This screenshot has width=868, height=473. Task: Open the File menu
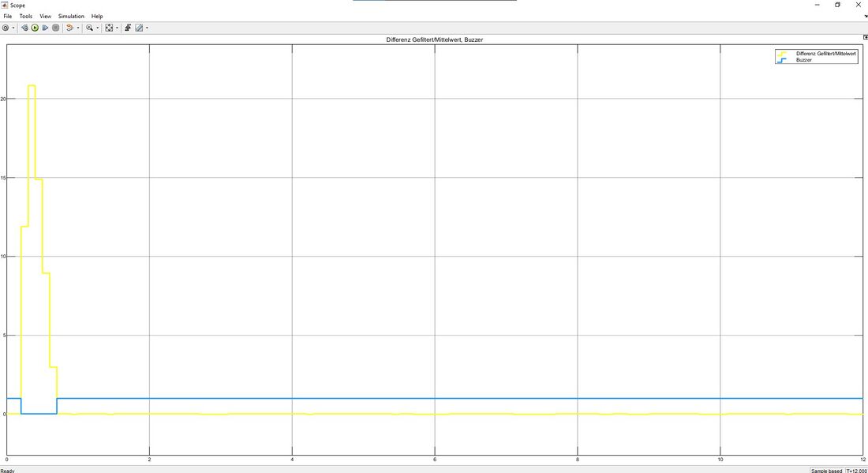pos(8,16)
